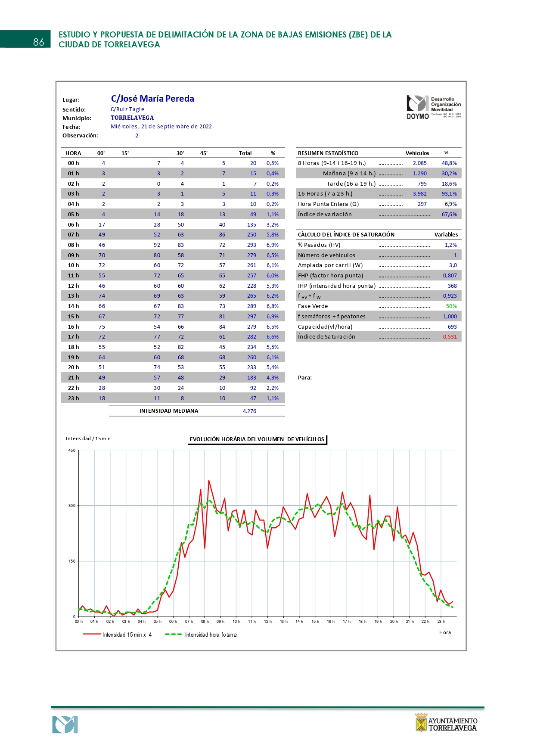This screenshot has width=534, height=756.
Task: Select the INTENSIDAD MEDIANA value 4.276
Action: click(249, 411)
